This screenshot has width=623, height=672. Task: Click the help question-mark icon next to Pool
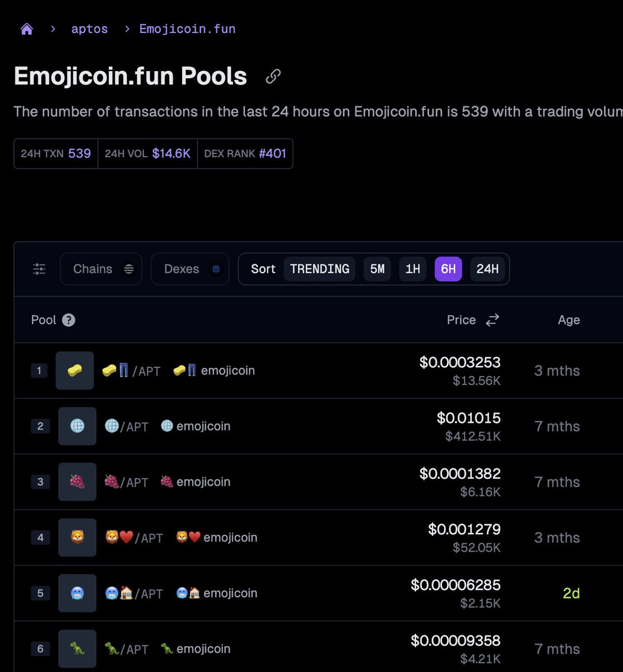point(68,320)
